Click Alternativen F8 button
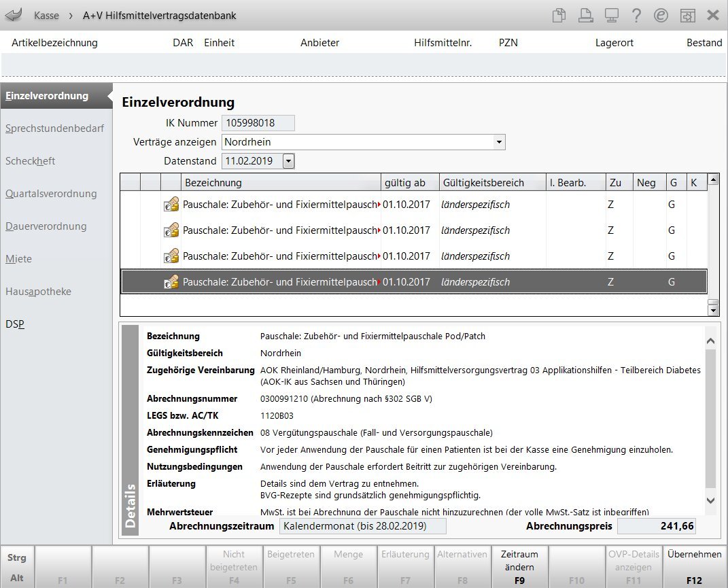Viewport: 728px width, 588px height. [462, 567]
